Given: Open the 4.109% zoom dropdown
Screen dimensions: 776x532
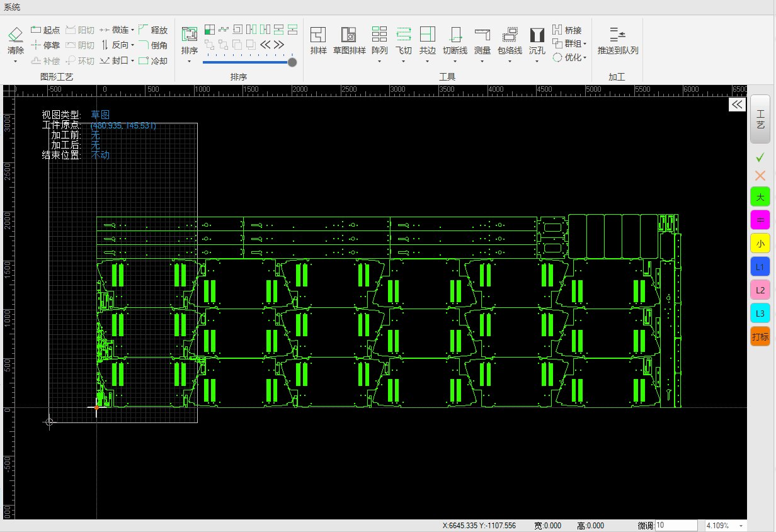Looking at the screenshot, I should 741,526.
